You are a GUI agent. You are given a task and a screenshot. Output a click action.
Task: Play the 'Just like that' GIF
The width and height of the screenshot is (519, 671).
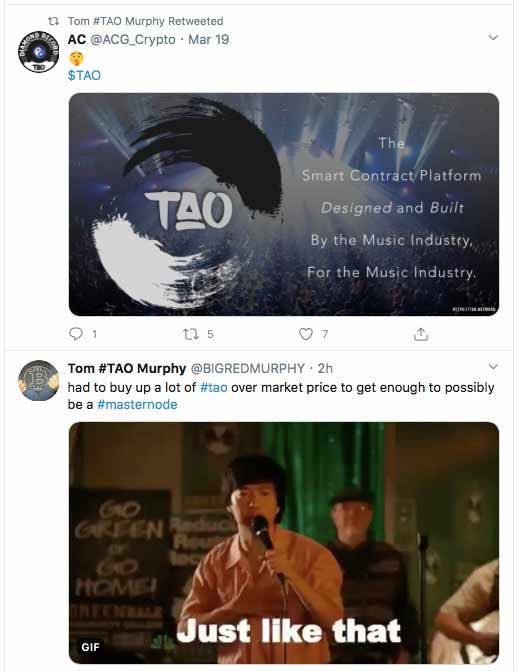pyautogui.click(x=284, y=543)
